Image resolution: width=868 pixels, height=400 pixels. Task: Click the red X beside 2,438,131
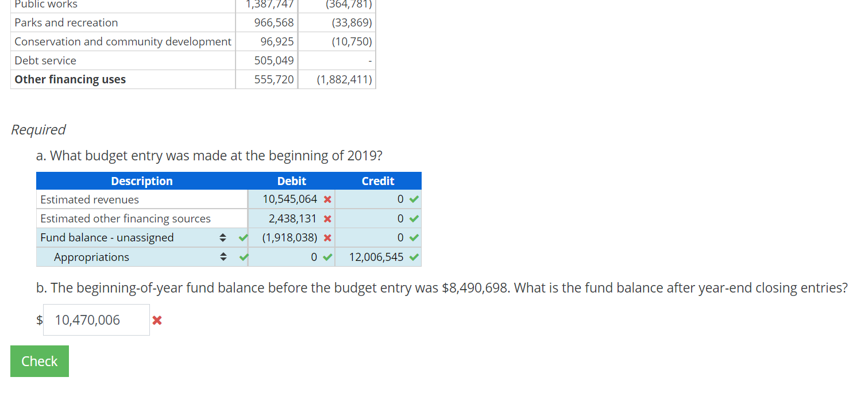pyautogui.click(x=327, y=218)
